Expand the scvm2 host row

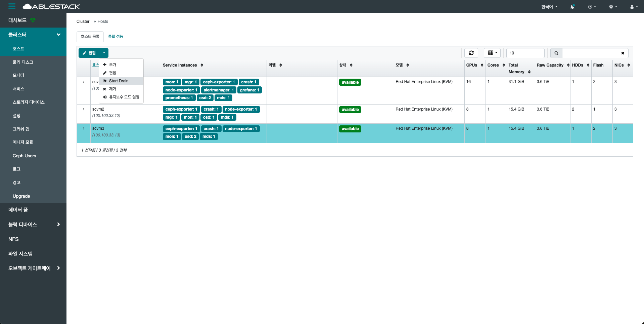84,109
